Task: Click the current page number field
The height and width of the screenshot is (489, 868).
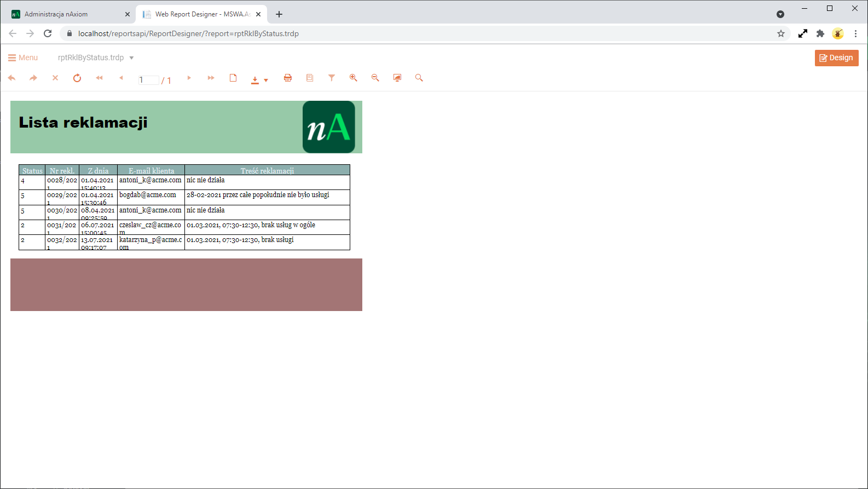Action: (x=148, y=80)
